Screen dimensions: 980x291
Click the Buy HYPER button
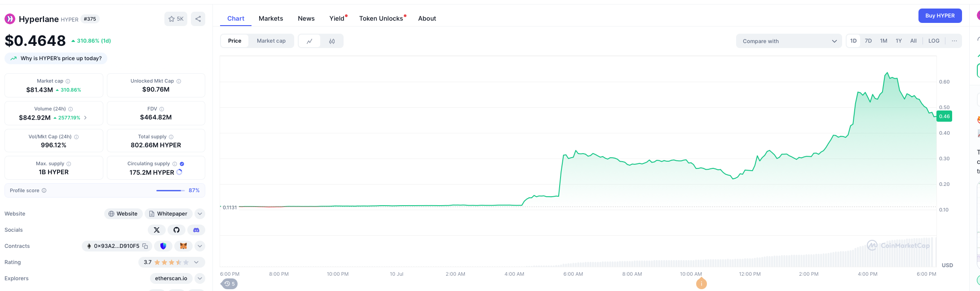point(940,16)
